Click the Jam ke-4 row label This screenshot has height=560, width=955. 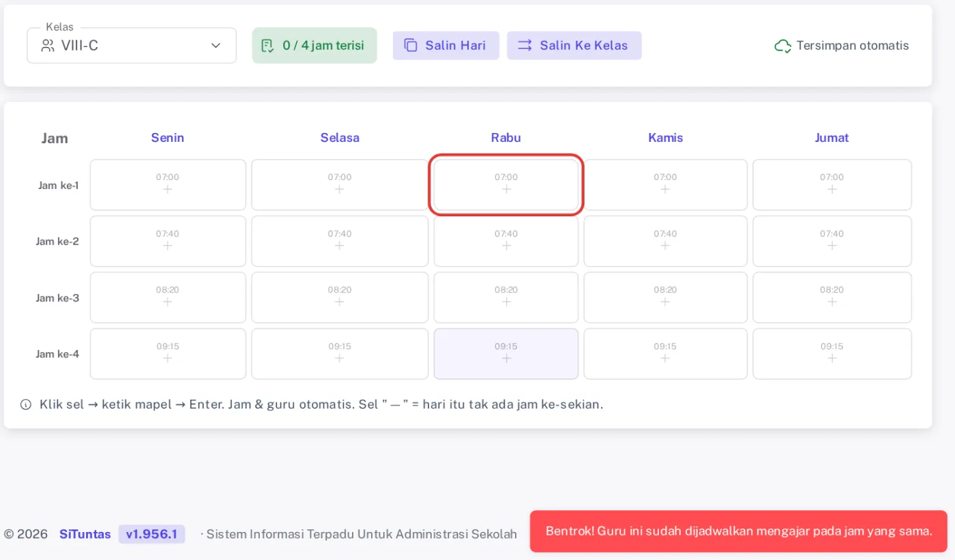point(57,354)
